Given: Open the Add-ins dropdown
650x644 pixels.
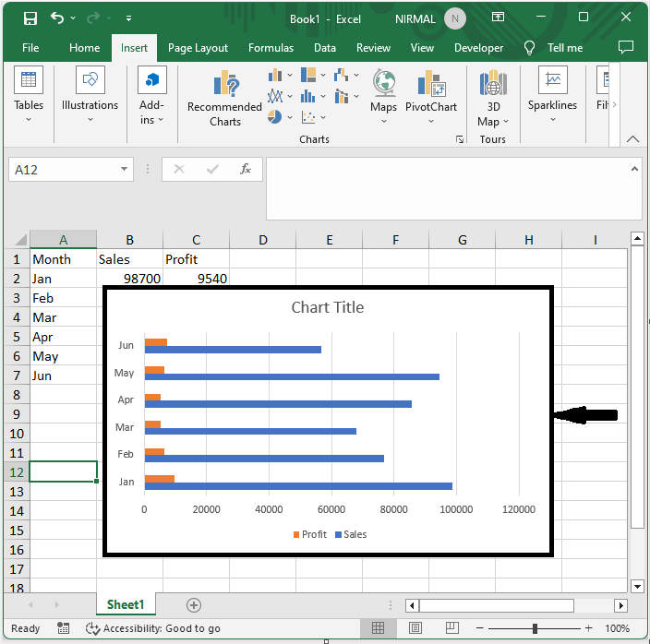Looking at the screenshot, I should (151, 96).
